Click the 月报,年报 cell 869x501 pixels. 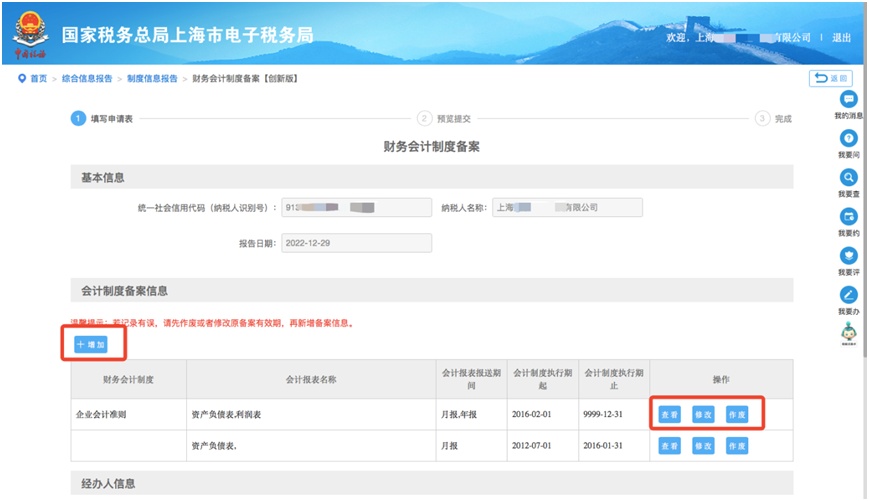[471, 415]
